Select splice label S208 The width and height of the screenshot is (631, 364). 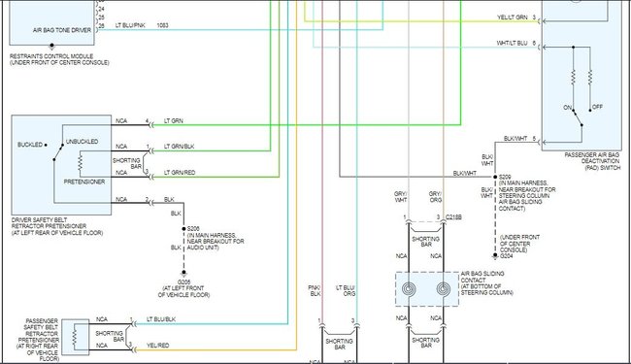click(x=193, y=228)
